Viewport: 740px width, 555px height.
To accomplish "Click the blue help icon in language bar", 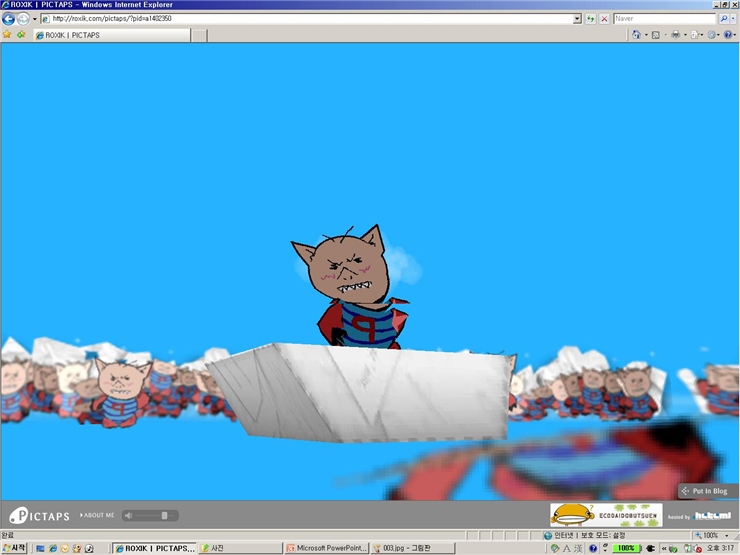I will (593, 548).
